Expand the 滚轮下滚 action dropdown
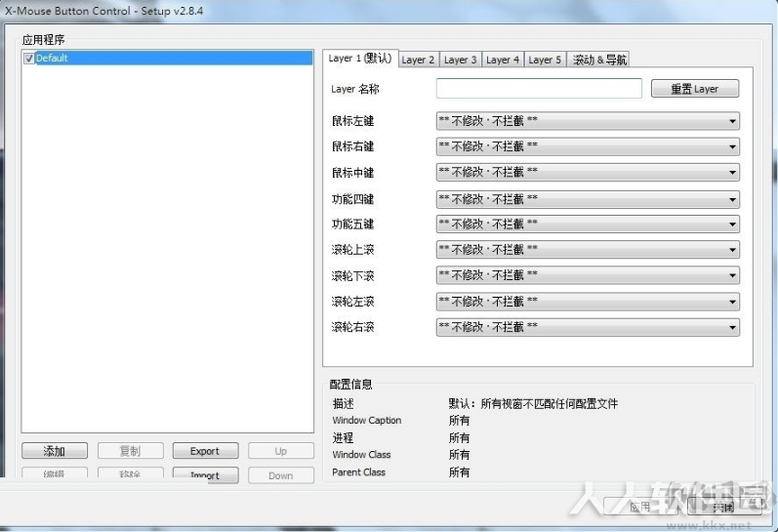 588,275
